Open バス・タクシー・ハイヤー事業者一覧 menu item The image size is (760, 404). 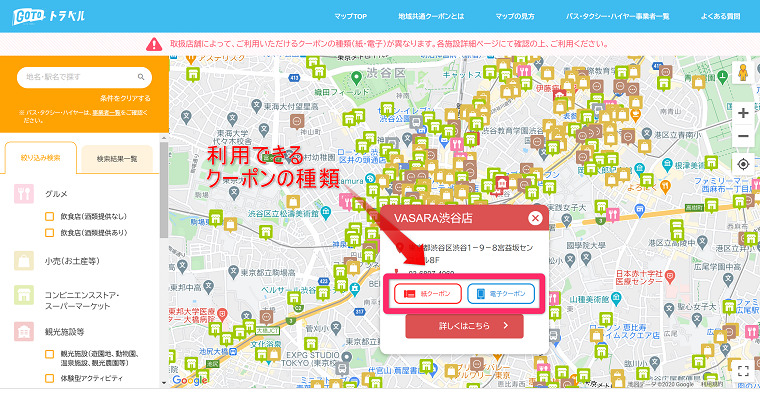618,16
